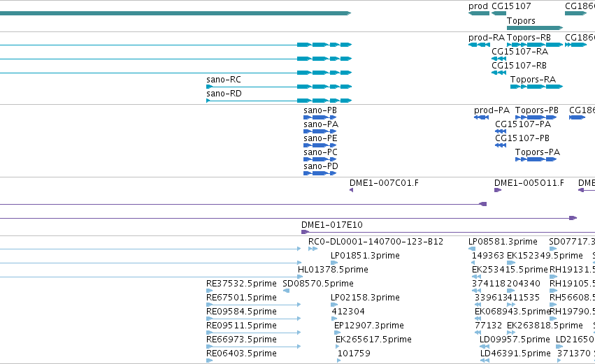Open EST entry 412304
595x364 pixels.
[334, 319]
